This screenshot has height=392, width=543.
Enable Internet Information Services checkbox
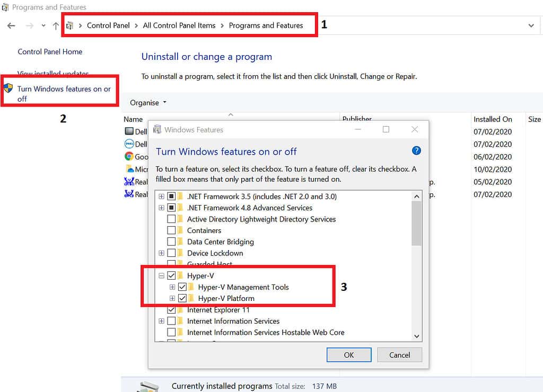point(171,321)
